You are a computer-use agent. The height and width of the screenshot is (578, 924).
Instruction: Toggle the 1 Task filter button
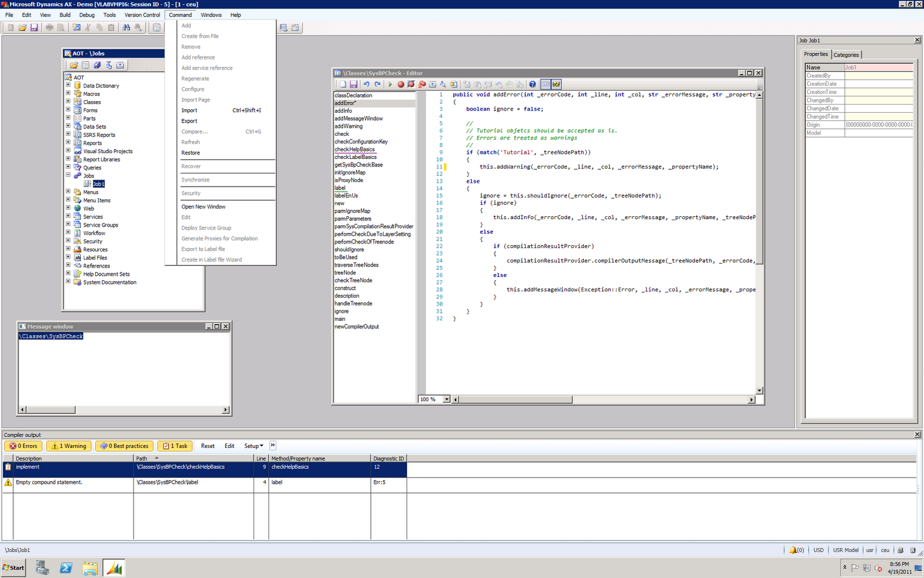175,446
